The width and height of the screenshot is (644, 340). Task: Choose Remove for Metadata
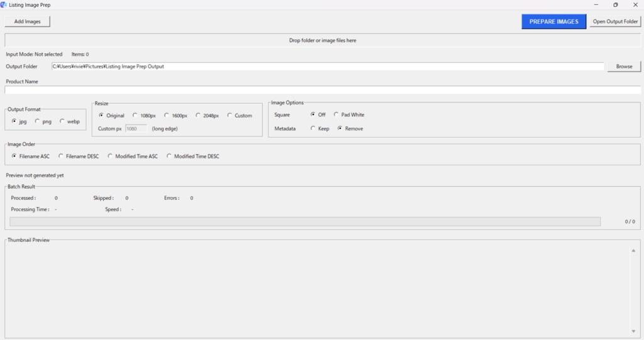tap(350, 129)
